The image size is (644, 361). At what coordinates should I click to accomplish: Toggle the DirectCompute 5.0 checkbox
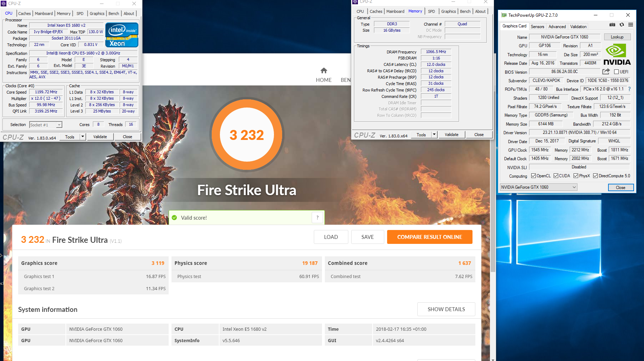tap(595, 176)
